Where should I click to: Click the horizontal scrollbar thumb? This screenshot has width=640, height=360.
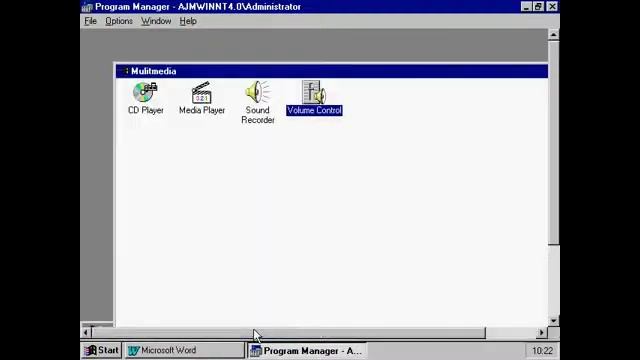(289, 333)
